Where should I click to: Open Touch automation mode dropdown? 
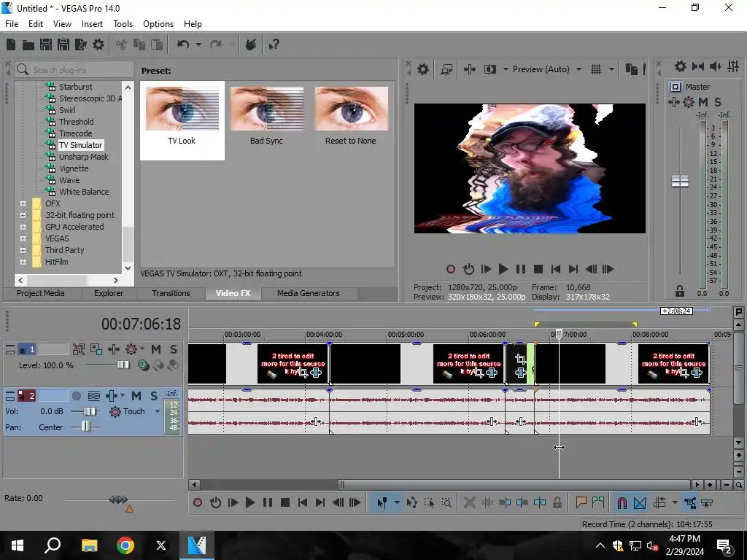(x=158, y=411)
